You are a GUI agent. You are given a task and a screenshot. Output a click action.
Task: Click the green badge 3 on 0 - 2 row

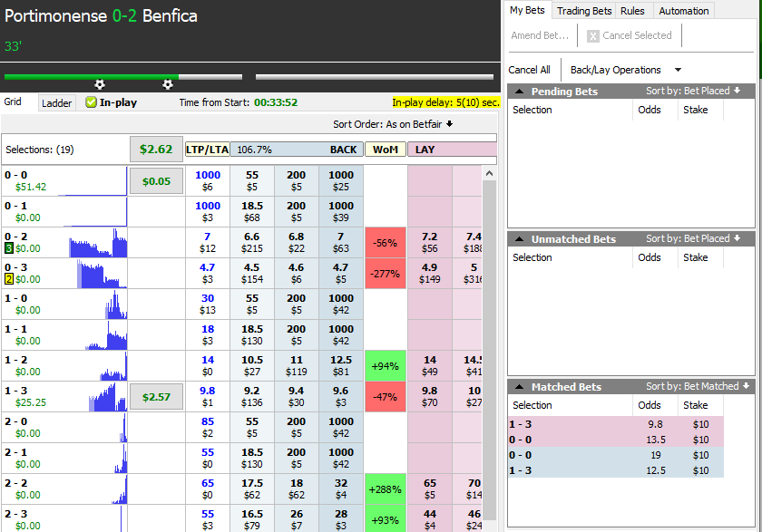pos(9,248)
